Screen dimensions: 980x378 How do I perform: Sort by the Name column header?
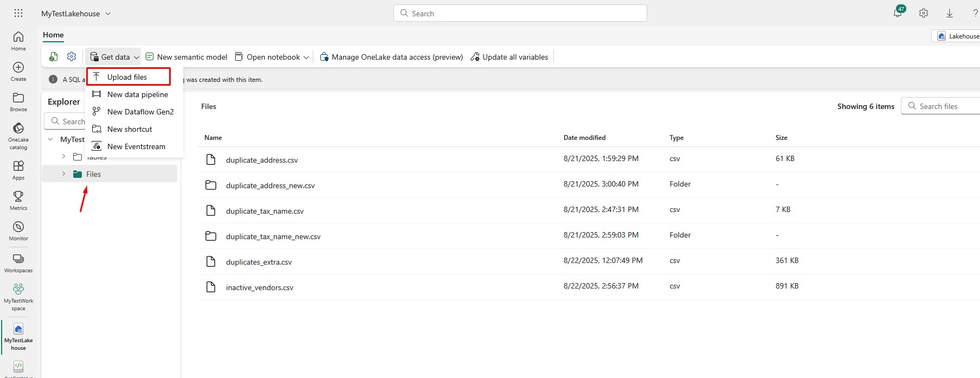213,138
